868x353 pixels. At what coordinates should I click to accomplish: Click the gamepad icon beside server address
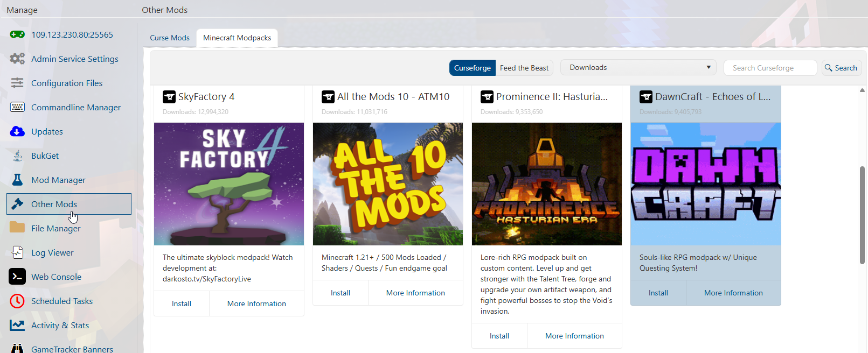[17, 35]
